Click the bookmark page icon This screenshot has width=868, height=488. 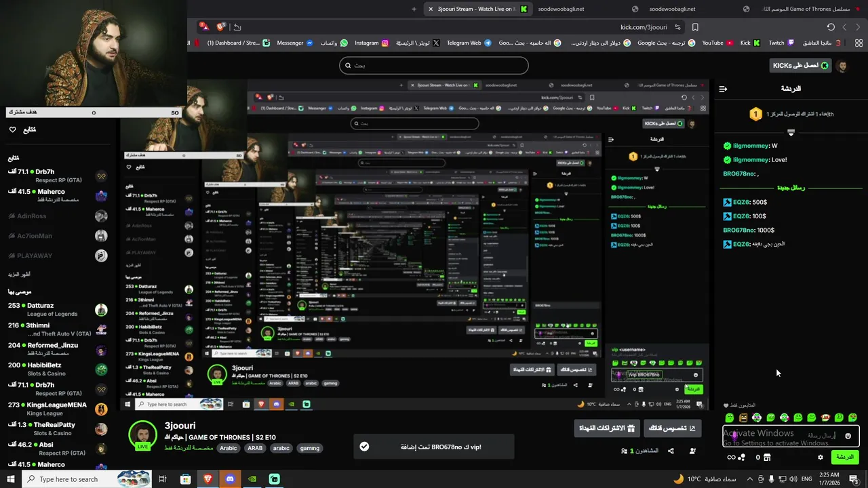tap(695, 27)
